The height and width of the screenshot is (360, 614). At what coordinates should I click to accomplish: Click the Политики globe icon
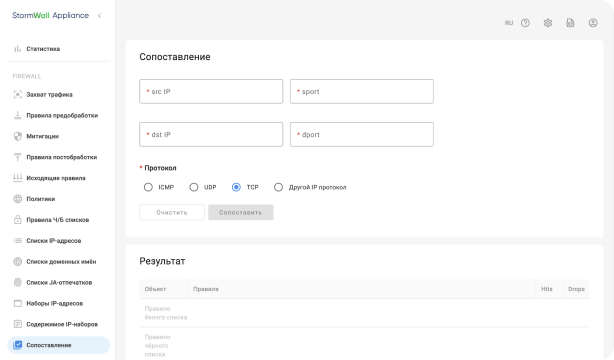[18, 199]
